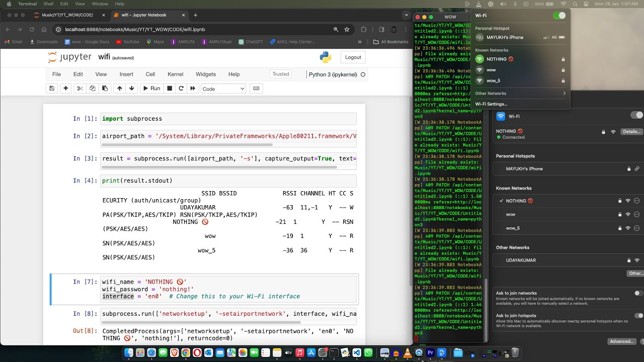644x362 pixels.
Task: Restart kernel and run all with fast-forward icon
Action: point(193,88)
